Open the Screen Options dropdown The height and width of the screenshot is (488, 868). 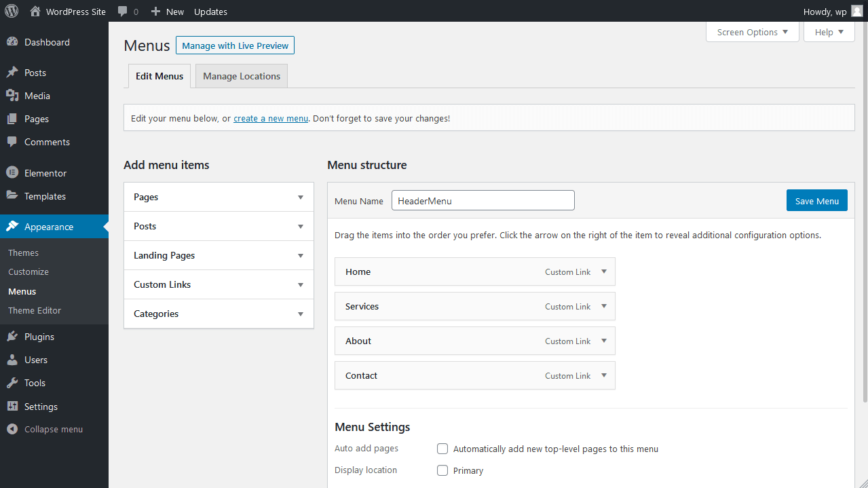click(753, 32)
